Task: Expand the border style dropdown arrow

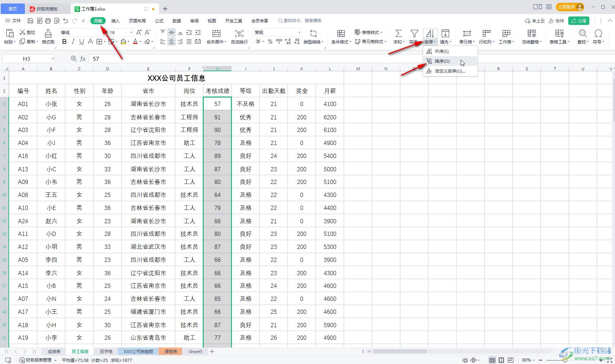Action: click(104, 42)
